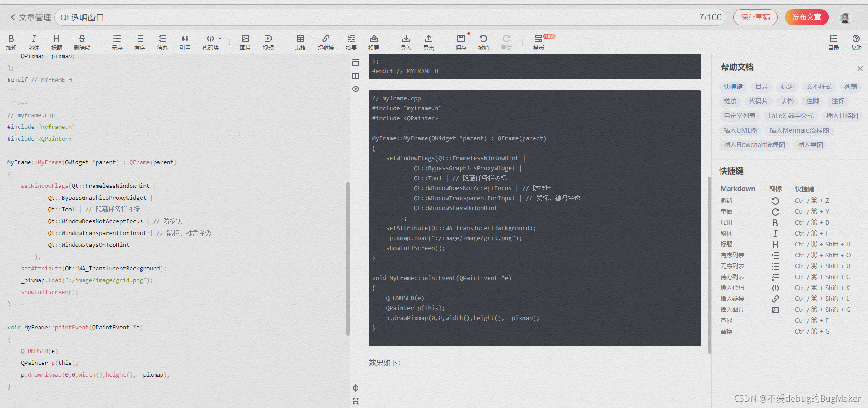The image size is (868, 408).
Task: Click the editor pane vertical scrollbar
Action: (x=348, y=259)
